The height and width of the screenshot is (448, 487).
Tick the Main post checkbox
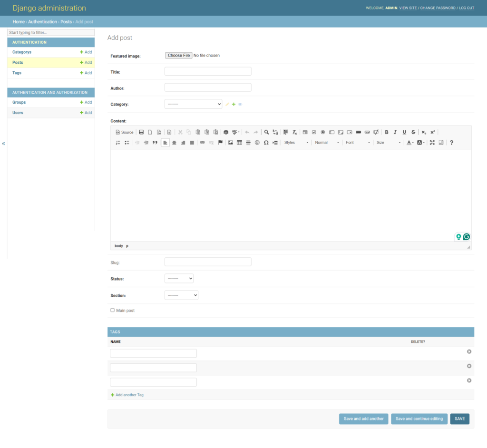[112, 310]
